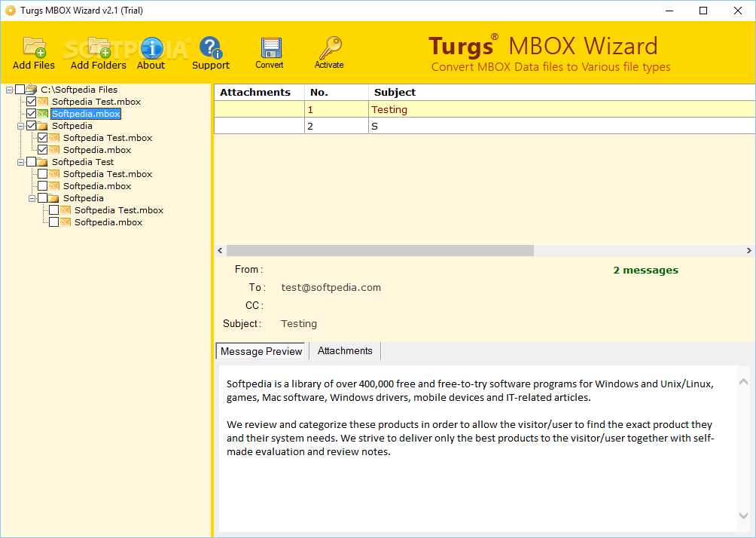Select the Softpedia Test folder label
The width and height of the screenshot is (756, 538).
[83, 162]
